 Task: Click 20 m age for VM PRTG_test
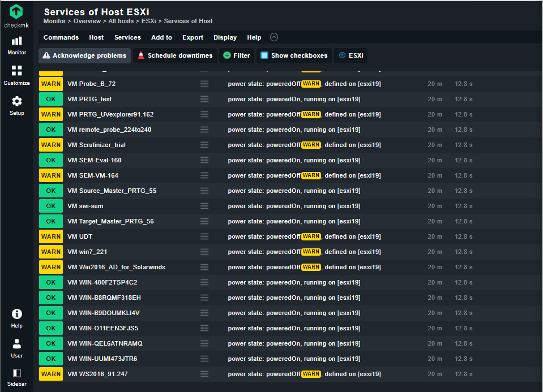tap(435, 99)
